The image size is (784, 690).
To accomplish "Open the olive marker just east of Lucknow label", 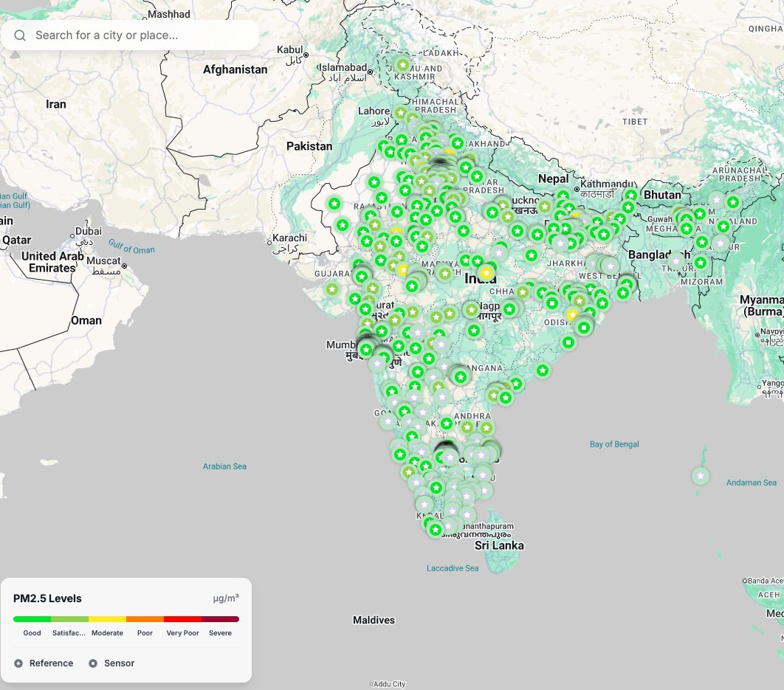I will point(545,206).
